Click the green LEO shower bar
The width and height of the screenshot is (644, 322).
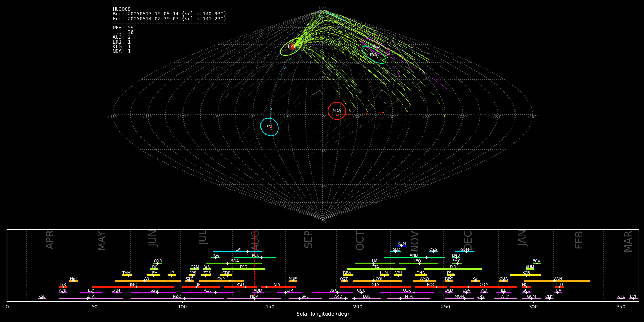point(418,263)
